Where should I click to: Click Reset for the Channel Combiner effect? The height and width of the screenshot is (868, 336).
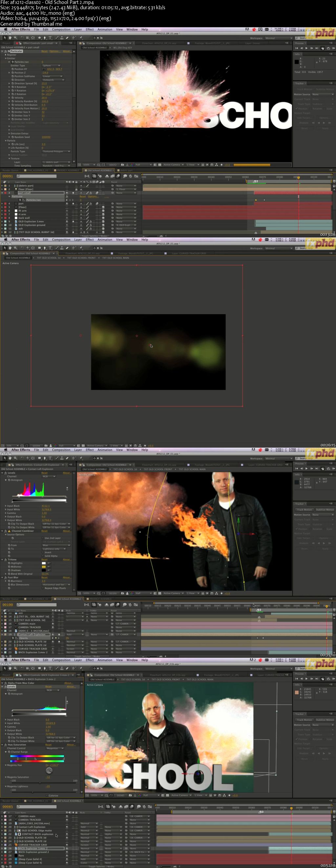(x=44, y=531)
